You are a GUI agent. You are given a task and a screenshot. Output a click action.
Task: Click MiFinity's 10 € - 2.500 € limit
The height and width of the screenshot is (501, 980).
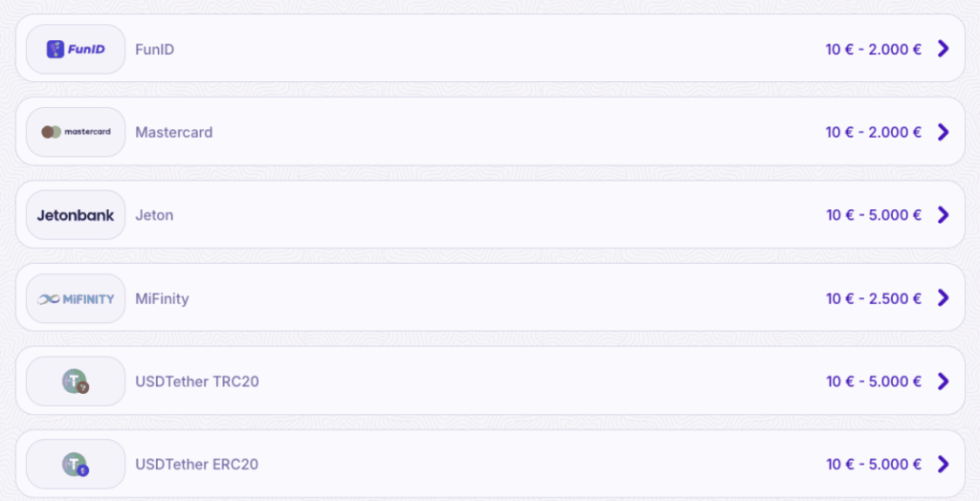[874, 298]
